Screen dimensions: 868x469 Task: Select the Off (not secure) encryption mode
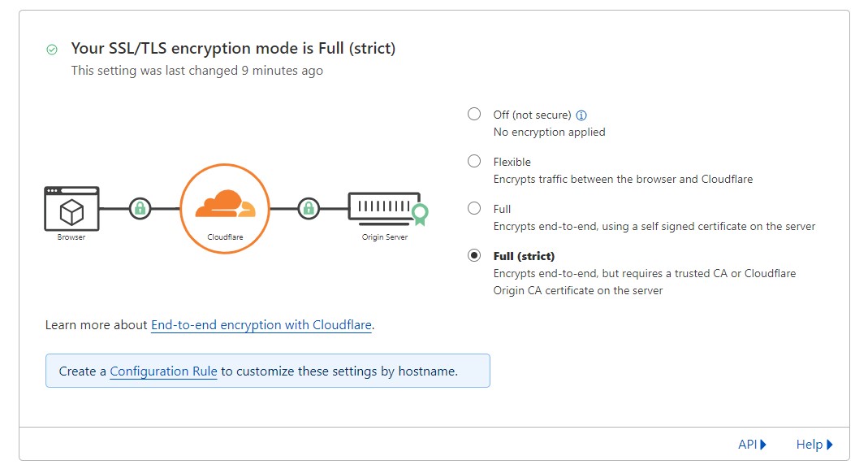(474, 115)
